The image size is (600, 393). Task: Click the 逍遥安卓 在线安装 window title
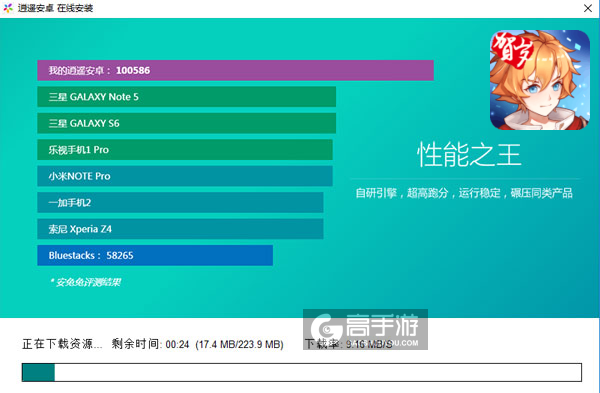[x=55, y=8]
